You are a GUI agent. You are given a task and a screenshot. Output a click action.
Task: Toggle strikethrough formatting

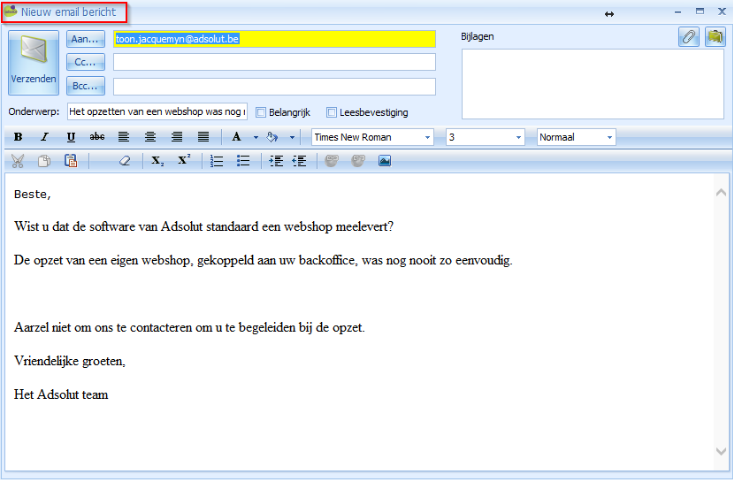pyautogui.click(x=97, y=137)
